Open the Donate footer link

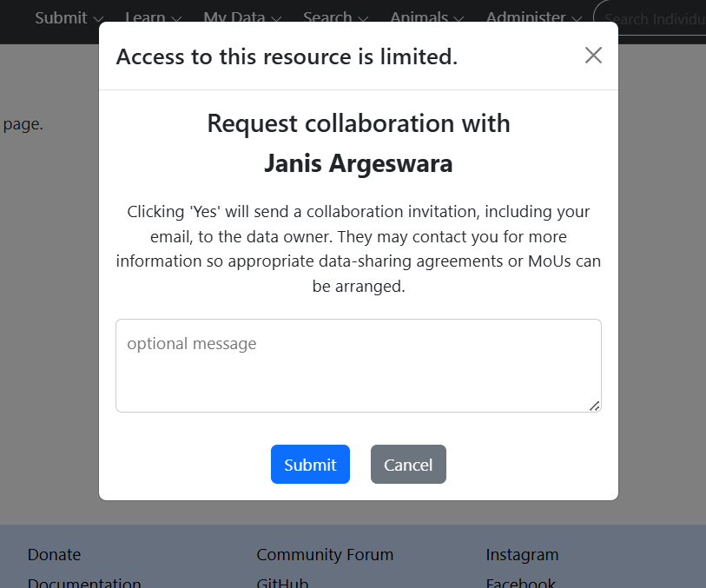54,554
